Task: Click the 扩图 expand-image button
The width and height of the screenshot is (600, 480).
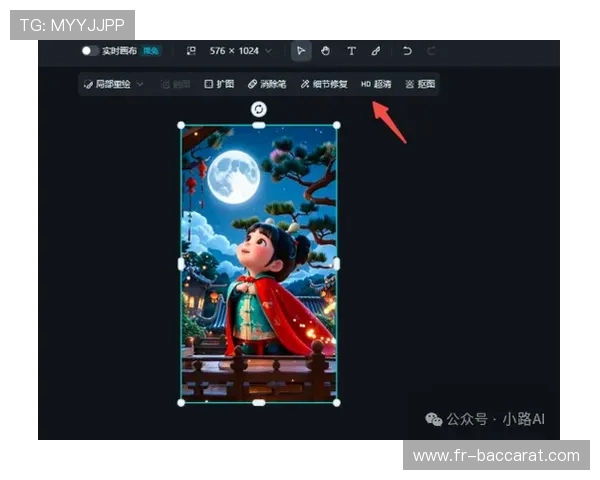Action: pos(219,84)
